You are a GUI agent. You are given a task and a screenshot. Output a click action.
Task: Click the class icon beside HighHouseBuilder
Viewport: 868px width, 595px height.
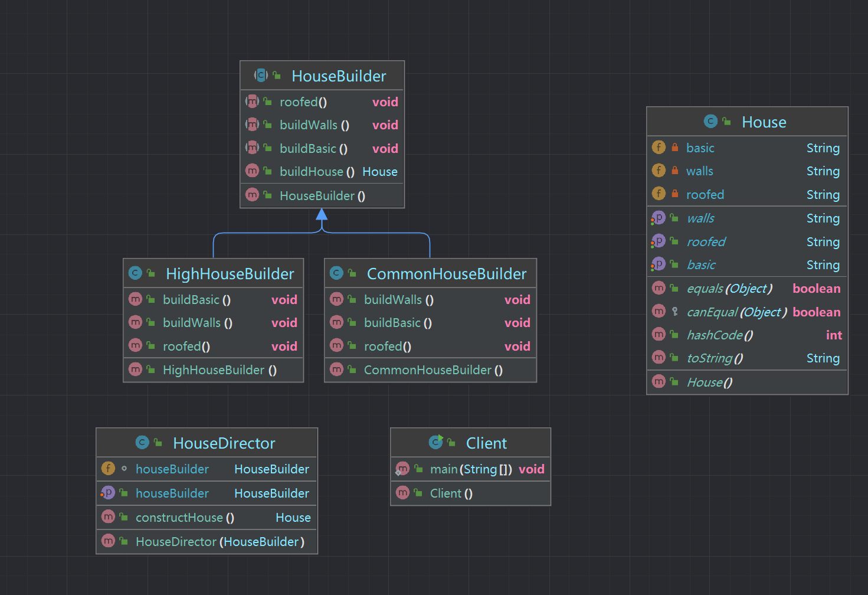coord(135,273)
